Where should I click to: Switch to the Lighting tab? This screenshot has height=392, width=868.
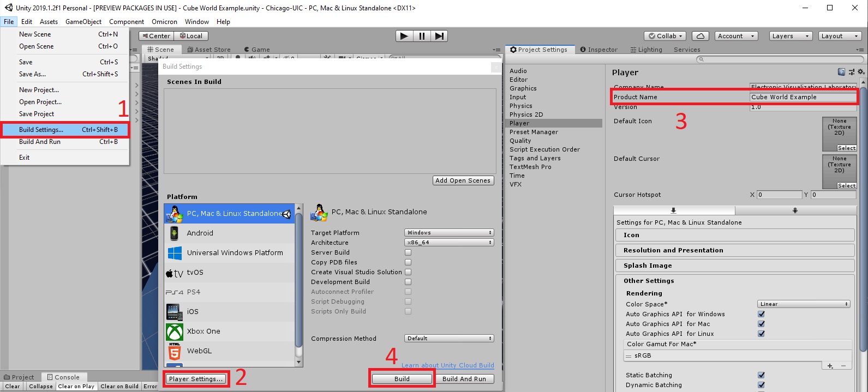pyautogui.click(x=646, y=50)
